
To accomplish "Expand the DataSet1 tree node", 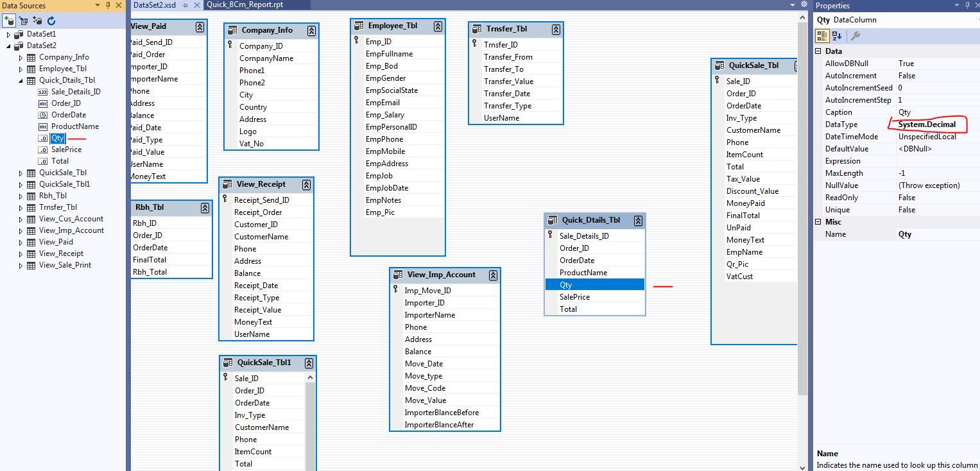I will (x=8, y=34).
